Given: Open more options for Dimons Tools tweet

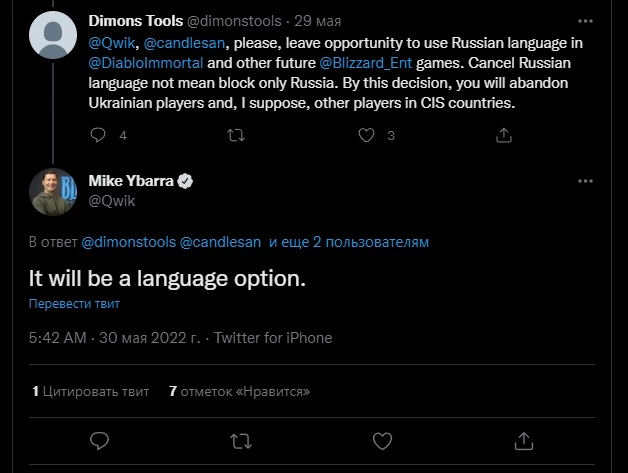Looking at the screenshot, I should pyautogui.click(x=585, y=21).
